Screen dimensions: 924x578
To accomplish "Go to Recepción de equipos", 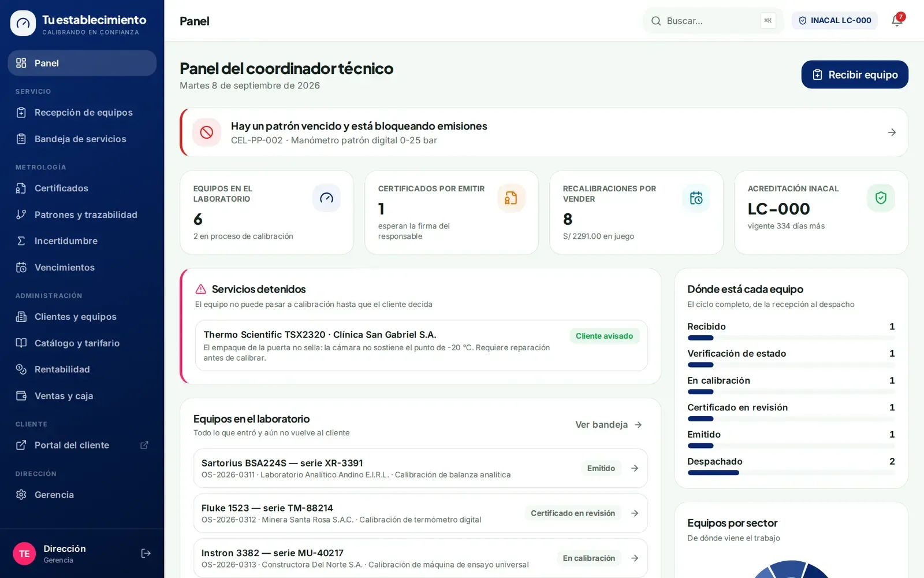I will click(x=82, y=113).
